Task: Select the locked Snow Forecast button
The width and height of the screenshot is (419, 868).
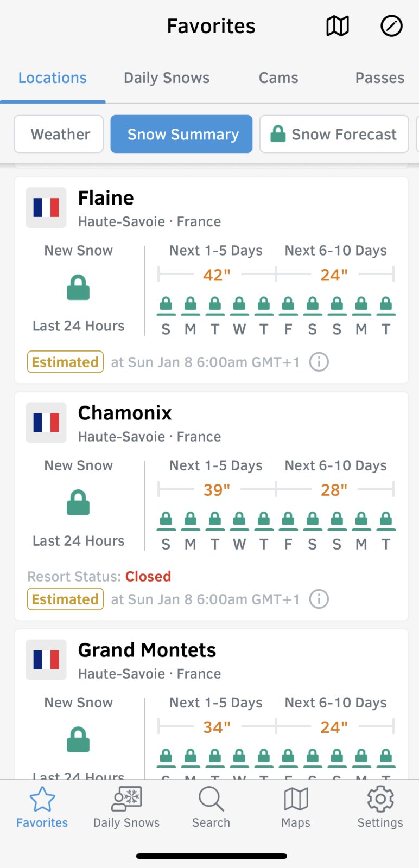Action: pyautogui.click(x=334, y=134)
